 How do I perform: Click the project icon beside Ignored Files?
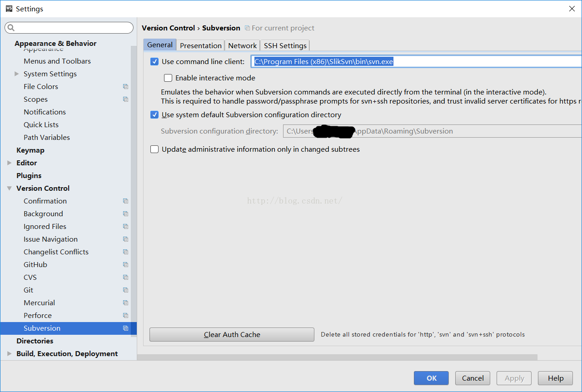[125, 227]
